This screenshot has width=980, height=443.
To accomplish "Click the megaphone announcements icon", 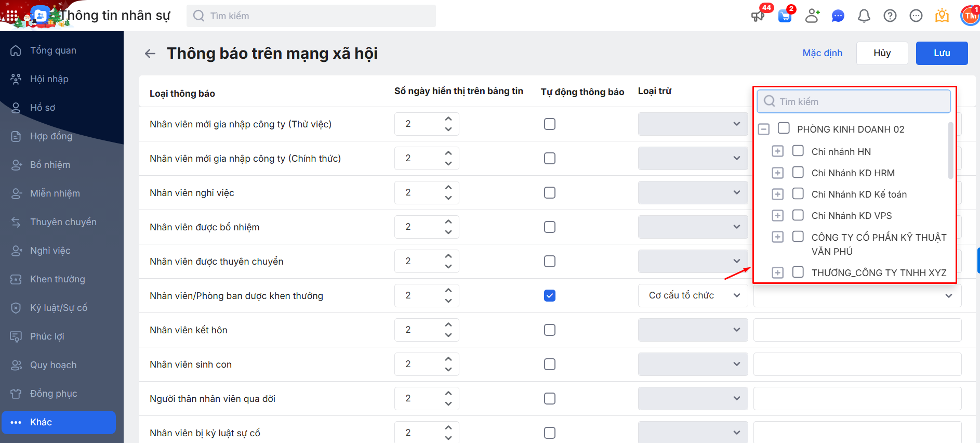I will [758, 16].
